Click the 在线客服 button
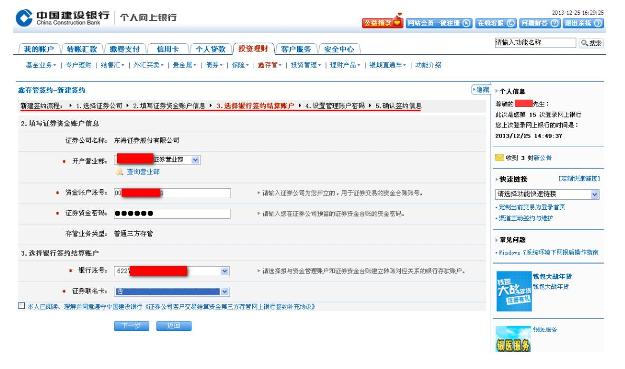The image size is (625, 369). [x=495, y=23]
